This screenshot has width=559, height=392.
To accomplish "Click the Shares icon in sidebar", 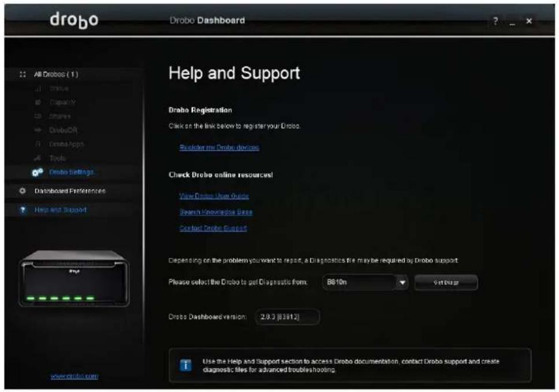I will point(38,116).
